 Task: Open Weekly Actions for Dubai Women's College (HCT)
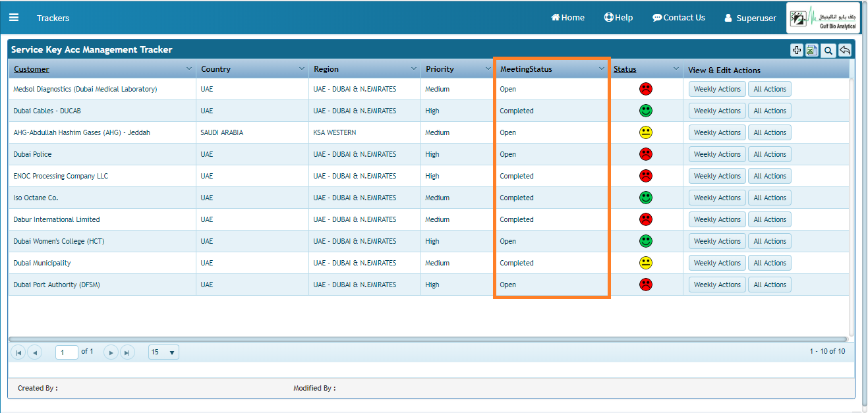717,241
